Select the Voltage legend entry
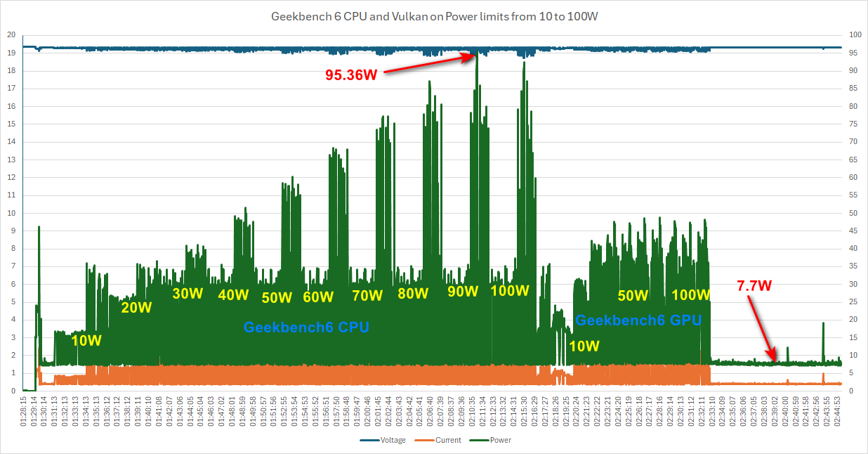Screen dimensions: 868x454 pyautogui.click(x=391, y=441)
